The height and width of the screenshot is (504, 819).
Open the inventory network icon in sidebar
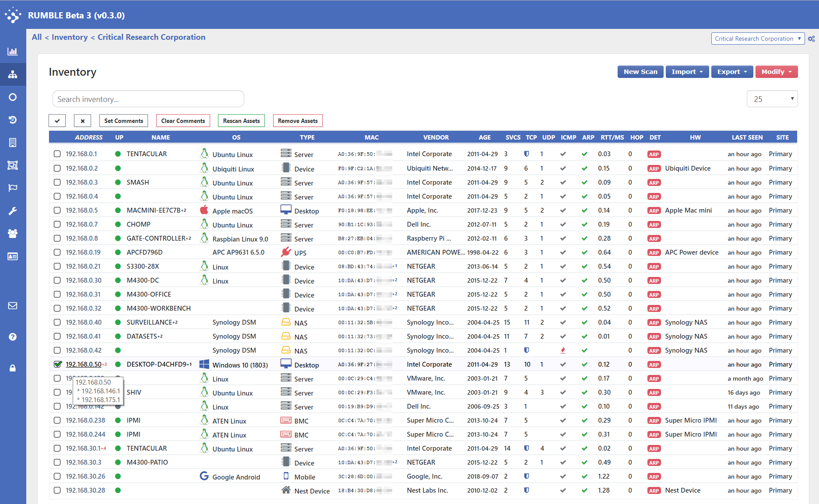pos(13,74)
